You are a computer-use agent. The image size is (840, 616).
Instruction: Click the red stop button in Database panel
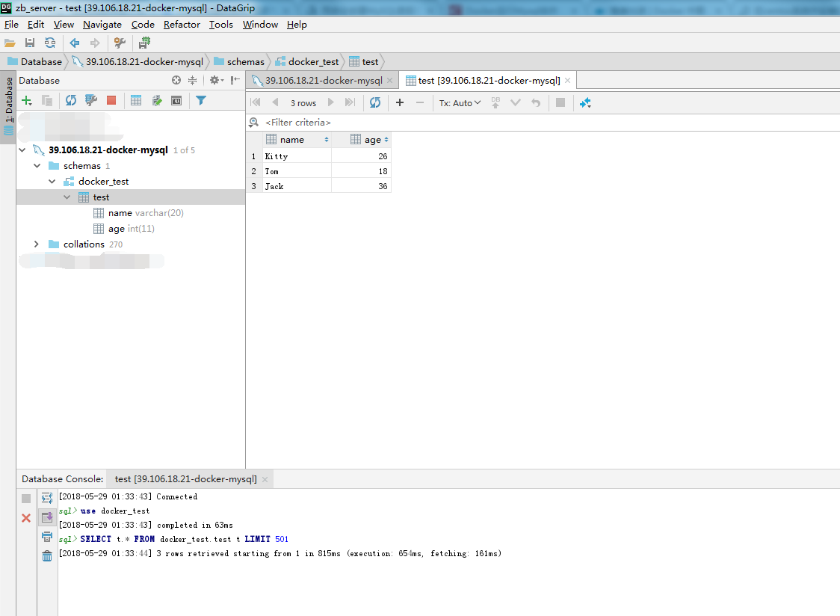tap(111, 100)
